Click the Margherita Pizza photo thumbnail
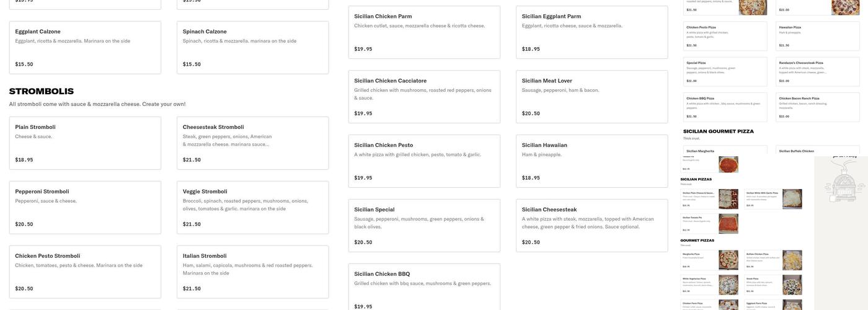The width and height of the screenshot is (868, 310). [728, 260]
